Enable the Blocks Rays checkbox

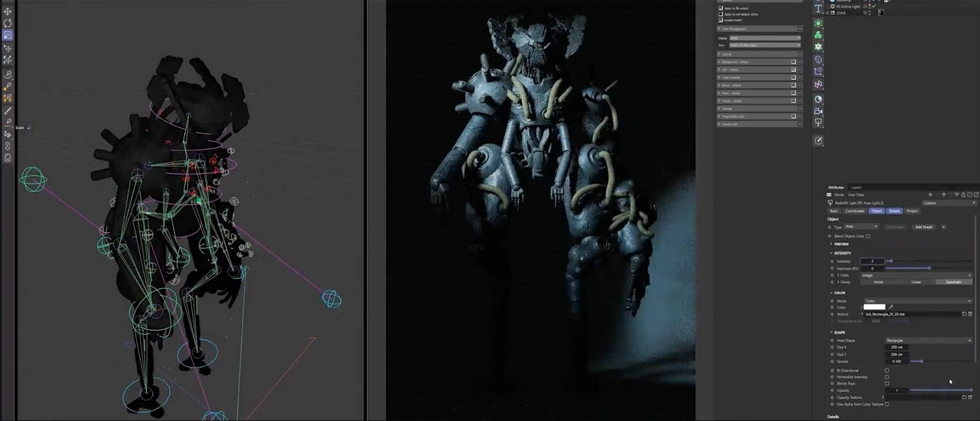887,384
